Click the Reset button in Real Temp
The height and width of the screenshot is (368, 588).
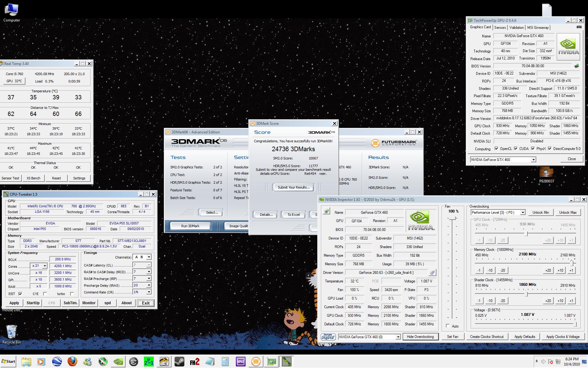tap(55, 178)
